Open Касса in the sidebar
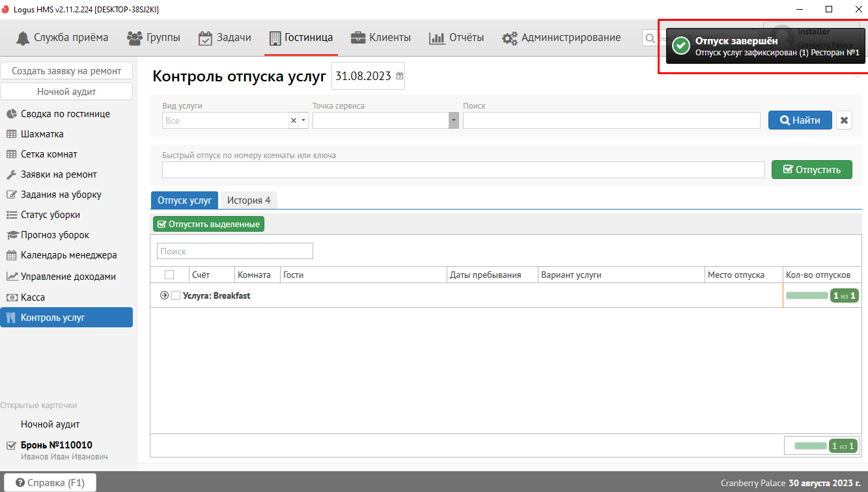The width and height of the screenshot is (868, 492). point(33,297)
